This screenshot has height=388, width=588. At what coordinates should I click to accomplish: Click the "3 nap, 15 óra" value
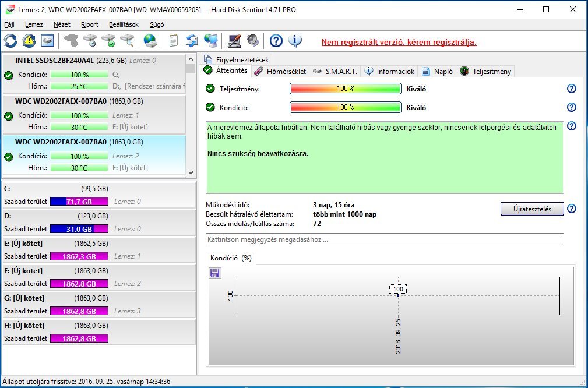[x=333, y=205]
